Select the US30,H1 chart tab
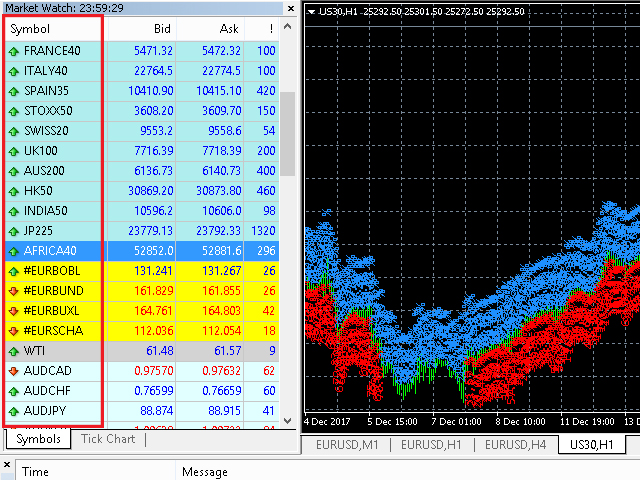Screen dimensions: 640x480 point(591,444)
